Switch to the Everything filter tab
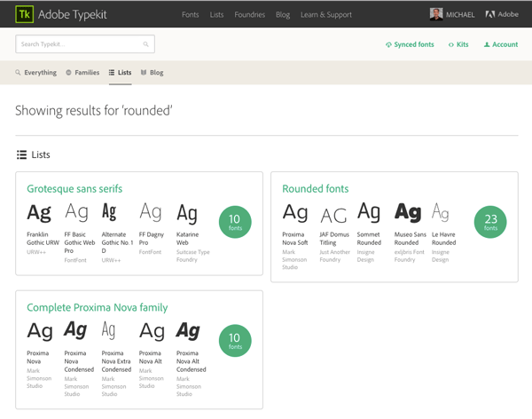 (36, 73)
